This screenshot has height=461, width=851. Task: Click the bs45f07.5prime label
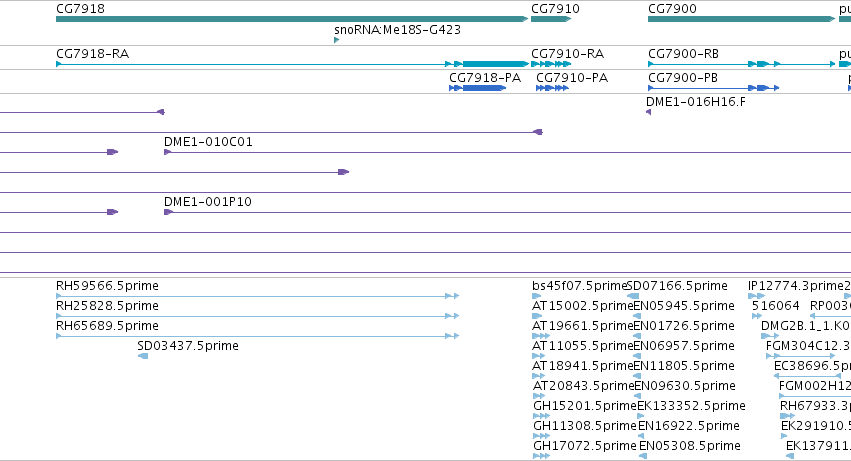point(580,286)
